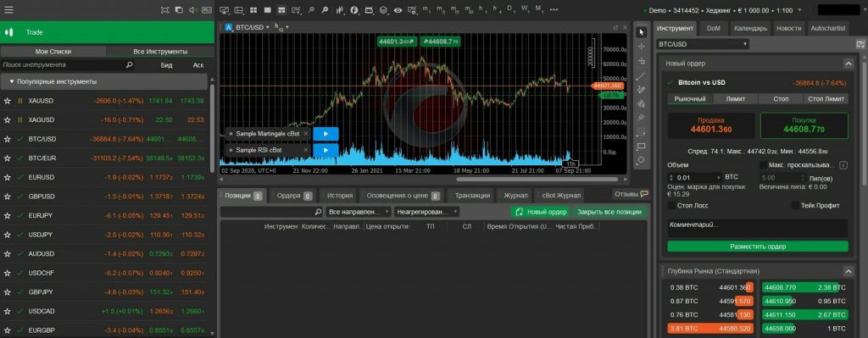Star the GBPJPY instrument
The image size is (868, 338).
tap(7, 291)
